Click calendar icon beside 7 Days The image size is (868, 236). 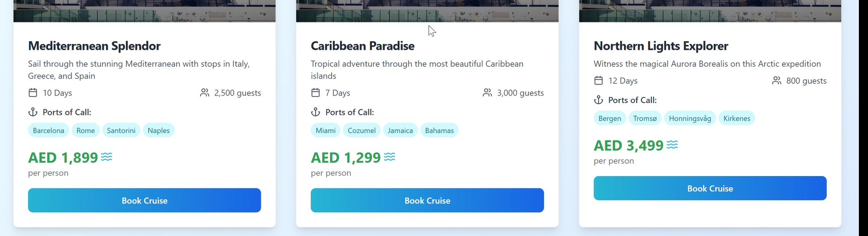(316, 93)
